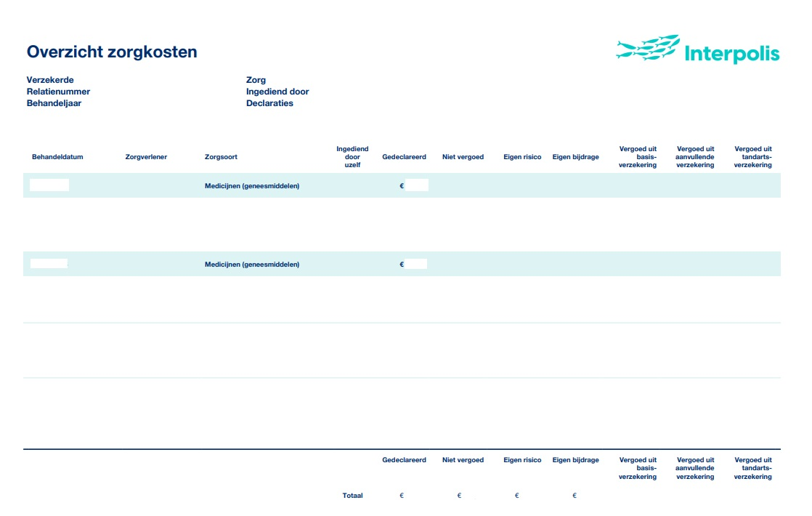Click top Vergoed uit tandartsverzekering header
812x516 pixels.
(x=753, y=157)
